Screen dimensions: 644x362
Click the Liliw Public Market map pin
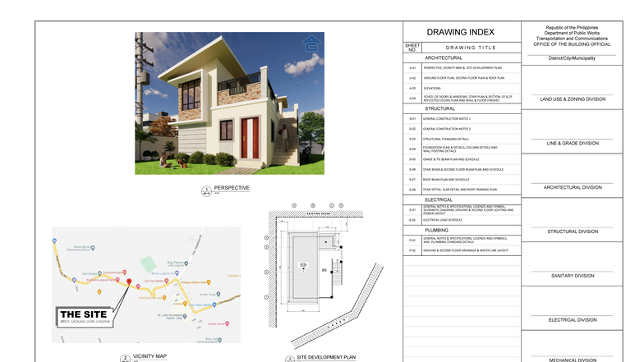(214, 305)
